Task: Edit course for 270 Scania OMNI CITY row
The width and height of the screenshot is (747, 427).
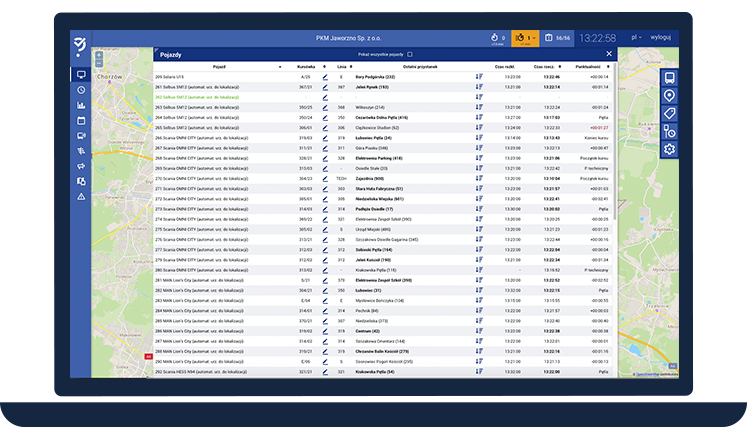Action: click(325, 179)
